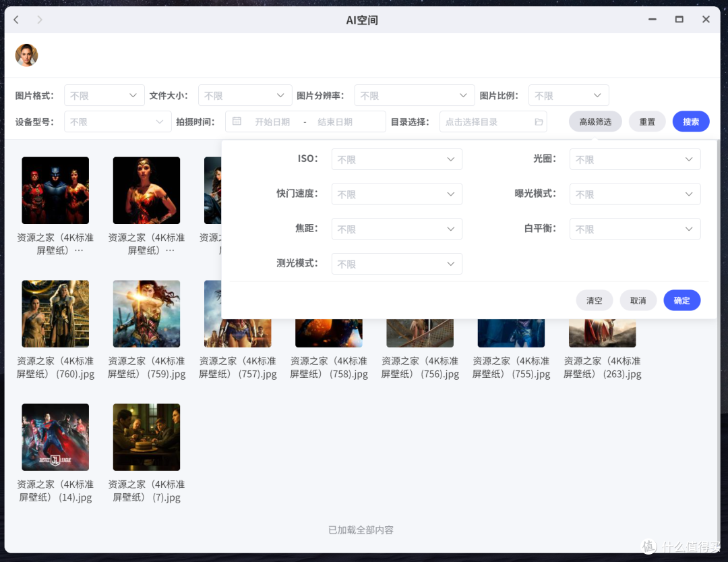728x562 pixels.
Task: Open thumbnail for (7).jpg
Action: [x=146, y=437]
